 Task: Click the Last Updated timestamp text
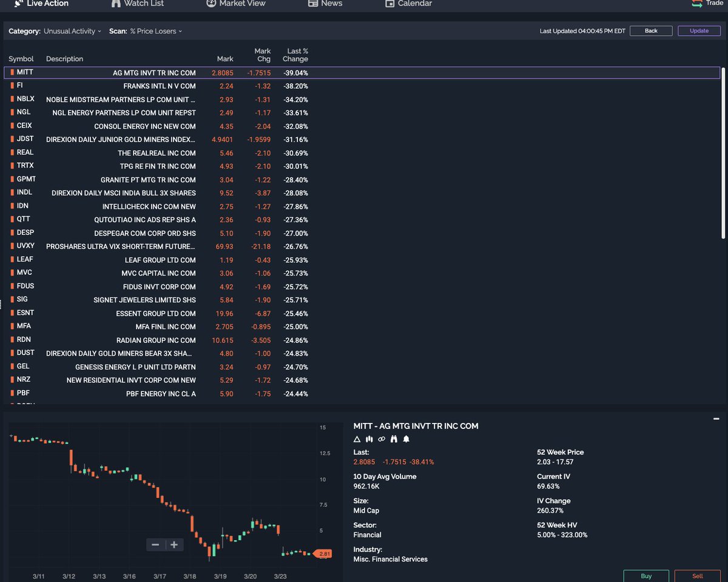(x=582, y=31)
